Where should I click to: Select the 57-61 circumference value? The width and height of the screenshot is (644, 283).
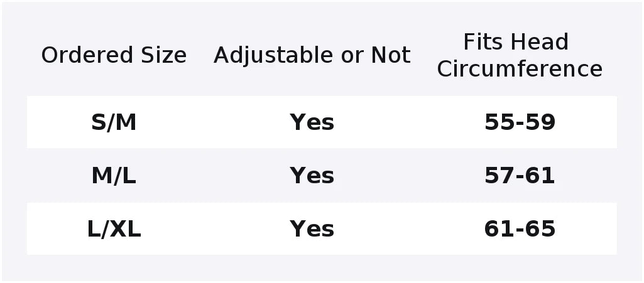click(x=520, y=176)
